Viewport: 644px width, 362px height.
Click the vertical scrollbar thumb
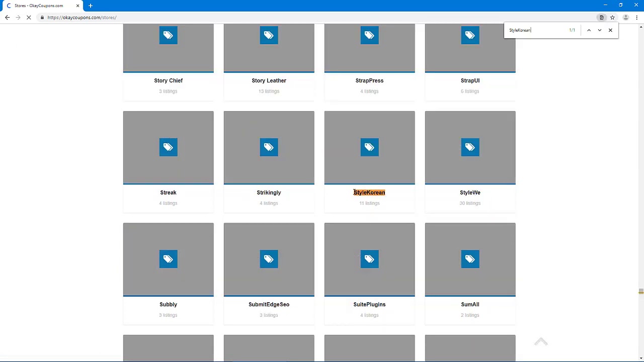point(640,292)
